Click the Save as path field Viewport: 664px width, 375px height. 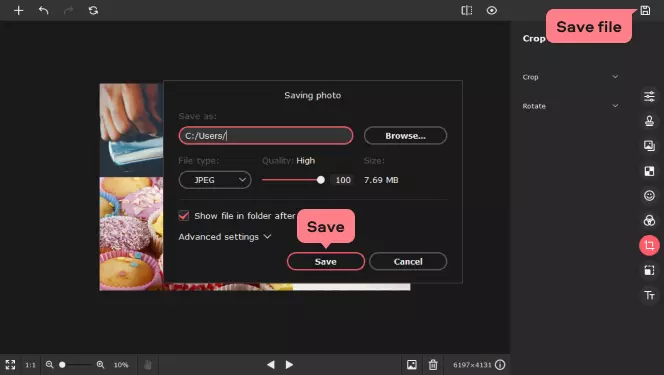click(266, 136)
